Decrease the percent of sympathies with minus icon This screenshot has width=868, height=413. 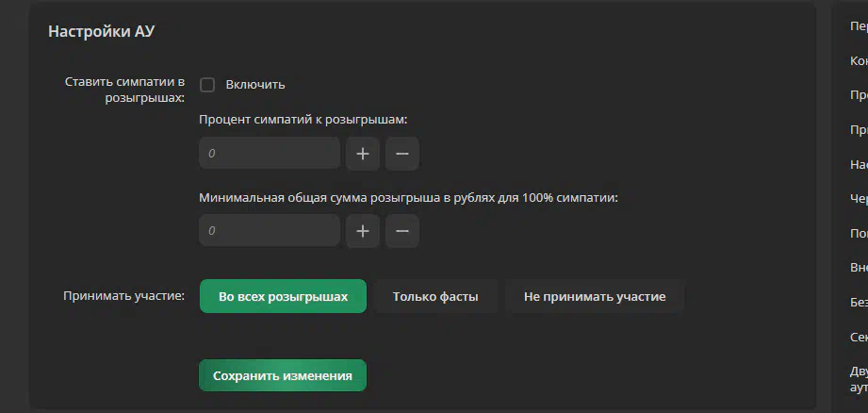402,154
